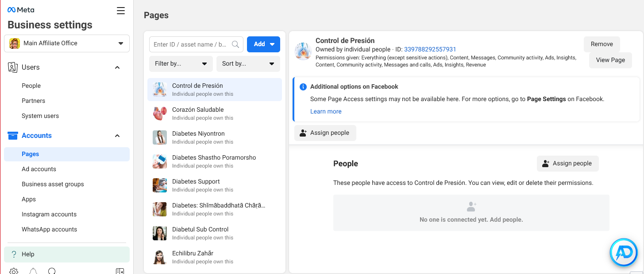The height and width of the screenshot is (274, 644).
Task: Click the Main Affiliate Office avatar
Action: pos(15,43)
